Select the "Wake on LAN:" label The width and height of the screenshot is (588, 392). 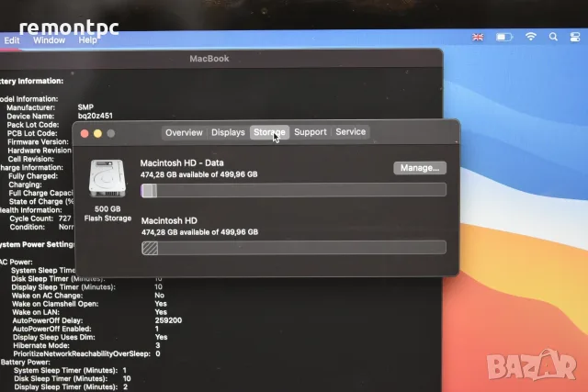(x=36, y=312)
